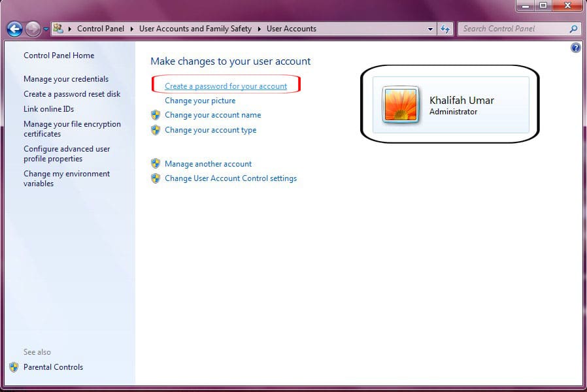Click the refresh icon beside address bar
The width and height of the screenshot is (587, 392).
(x=445, y=29)
